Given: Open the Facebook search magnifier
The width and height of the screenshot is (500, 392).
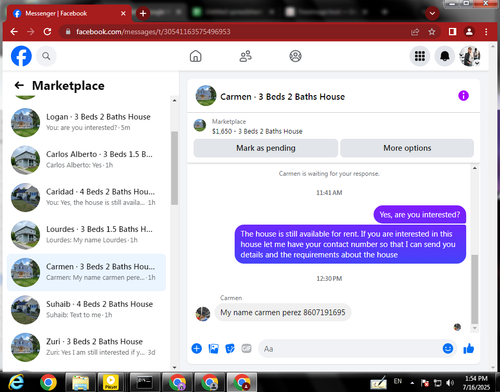Looking at the screenshot, I should [x=46, y=56].
